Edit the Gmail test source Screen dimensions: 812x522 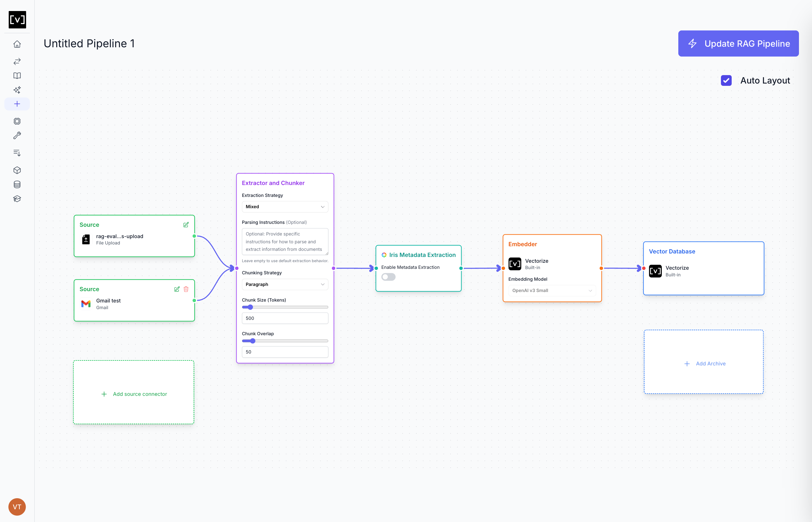(177, 289)
